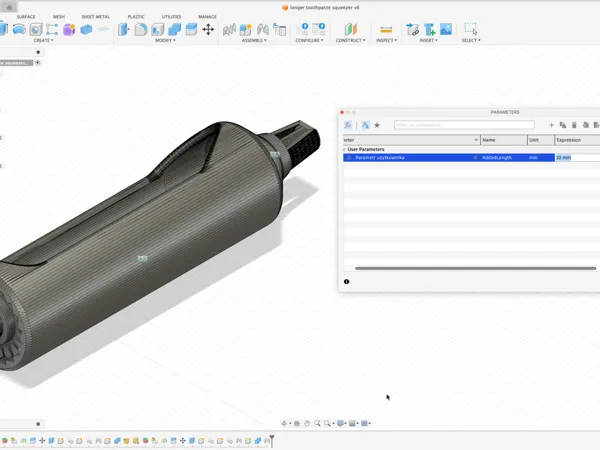Click the Combine tool icon
The width and height of the screenshot is (600, 450).
tap(174, 29)
